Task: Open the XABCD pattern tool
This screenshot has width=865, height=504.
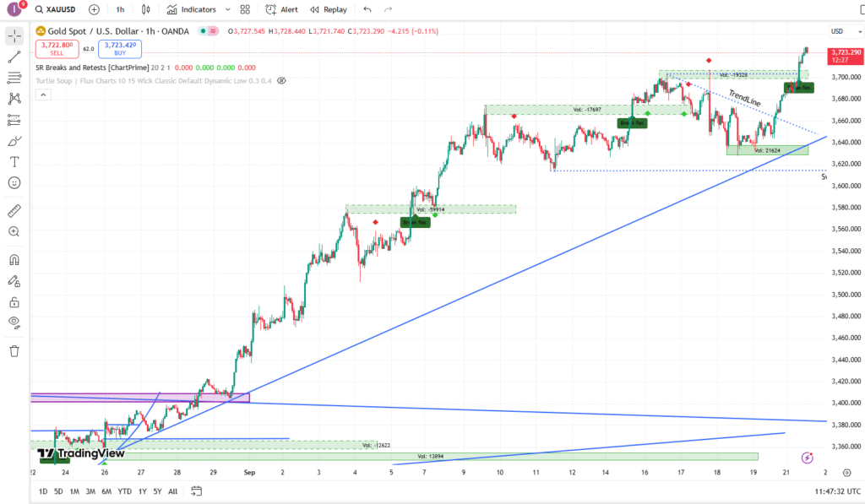Action: click(x=14, y=98)
